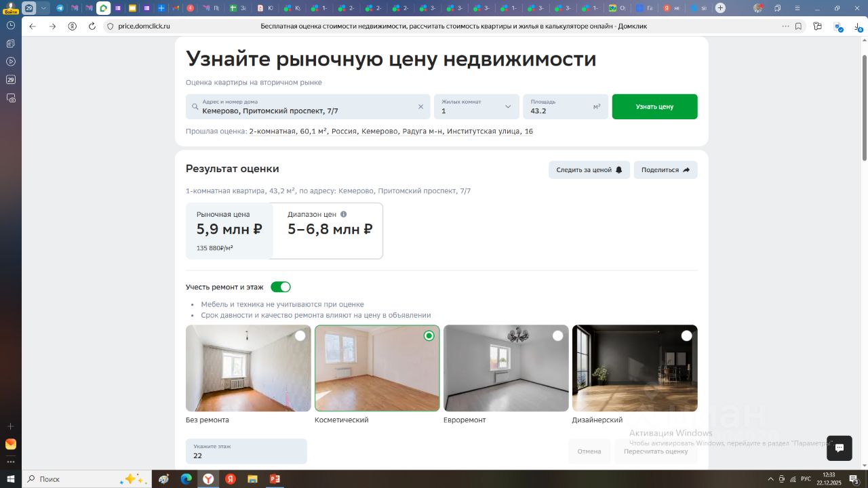Open PowerPoint from the Windows taskbar
The width and height of the screenshot is (868, 488).
pyautogui.click(x=275, y=479)
